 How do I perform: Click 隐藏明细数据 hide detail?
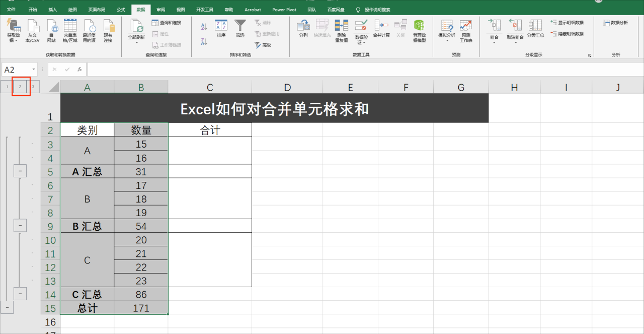[567, 34]
